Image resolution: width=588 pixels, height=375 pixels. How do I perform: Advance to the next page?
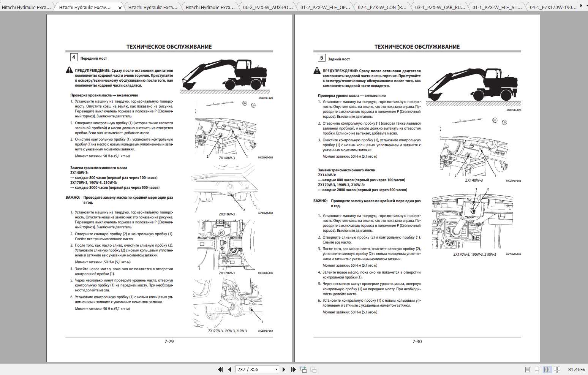tap(283, 369)
